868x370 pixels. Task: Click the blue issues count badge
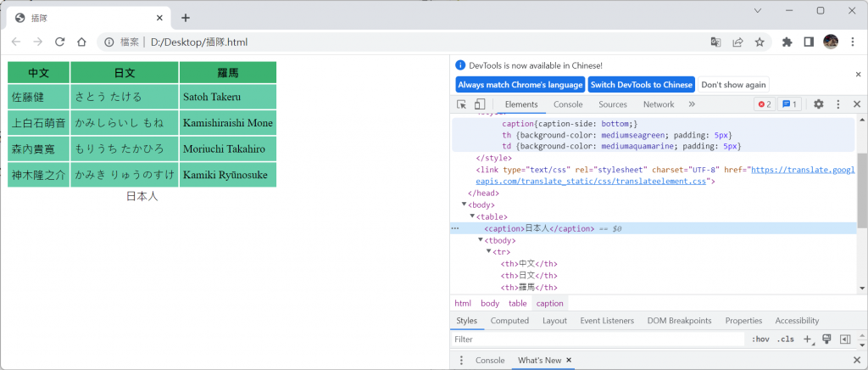point(789,104)
